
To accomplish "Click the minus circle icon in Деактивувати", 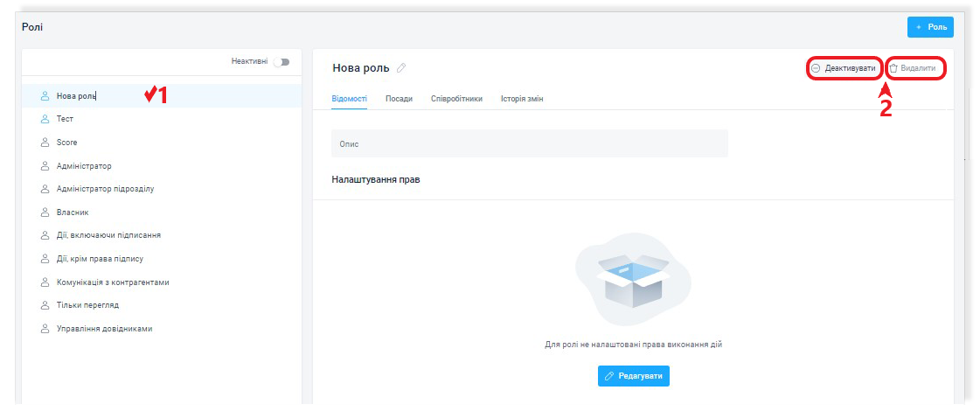I will 816,68.
